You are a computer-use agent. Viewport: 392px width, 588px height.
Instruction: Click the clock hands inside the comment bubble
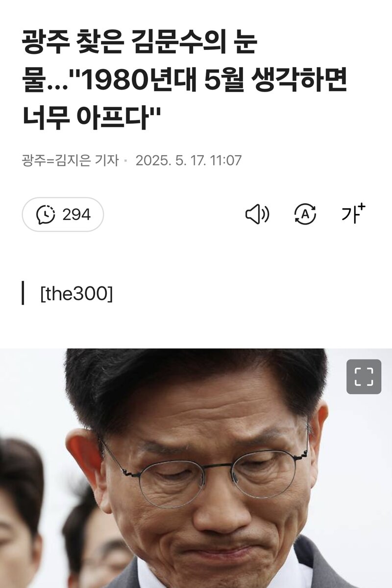46,214
